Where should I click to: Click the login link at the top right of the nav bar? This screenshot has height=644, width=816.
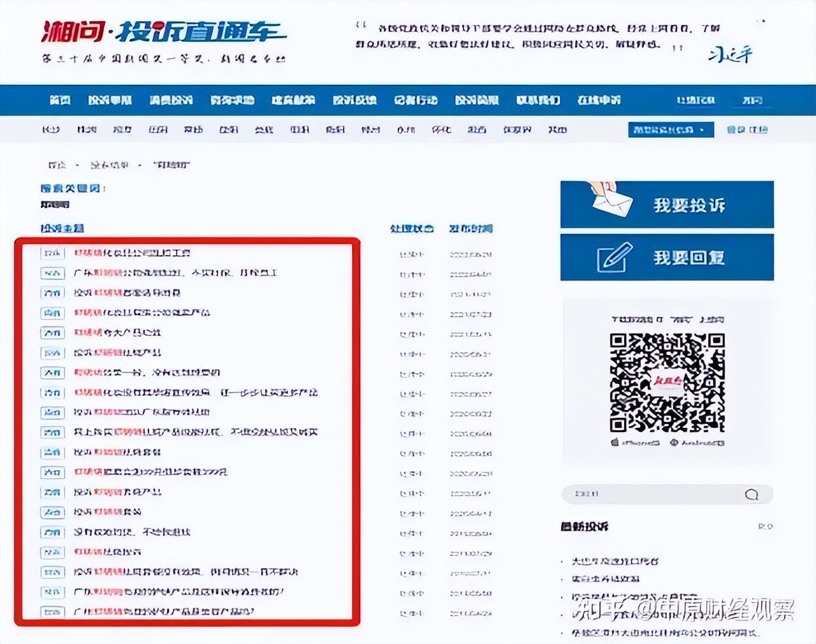696,100
